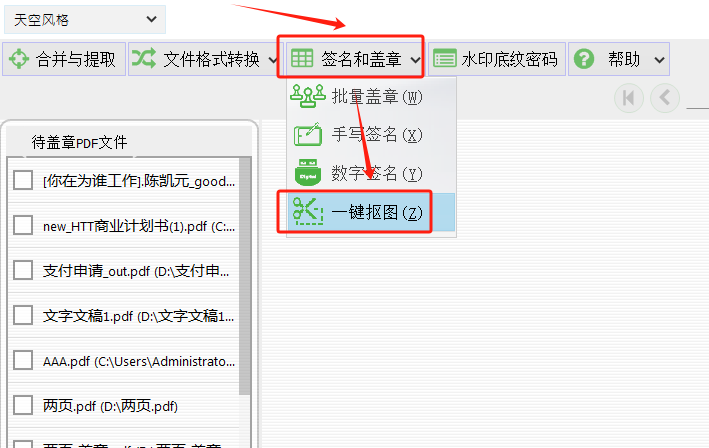
Task: Click the handwriting signature tablet icon
Action: [x=308, y=134]
